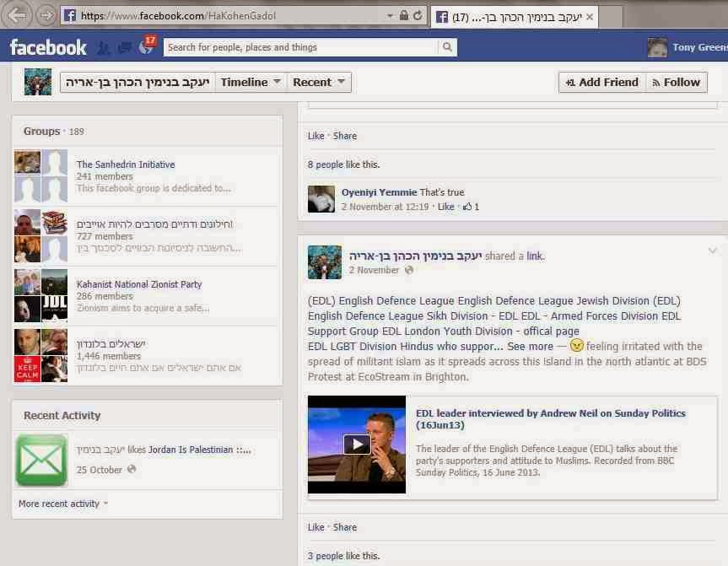Open the Jordan Is Palestinian page link
The height and width of the screenshot is (566, 728).
[x=200, y=450]
